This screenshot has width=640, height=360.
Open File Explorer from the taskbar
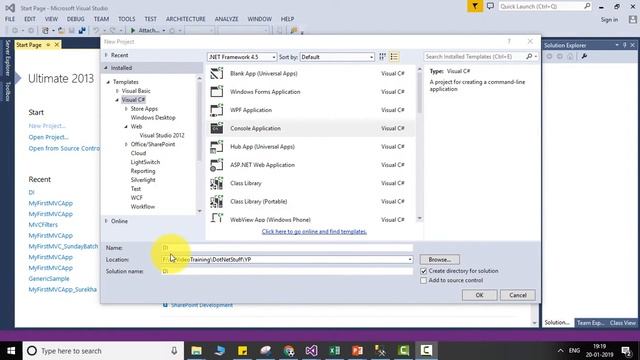pyautogui.click(x=196, y=351)
